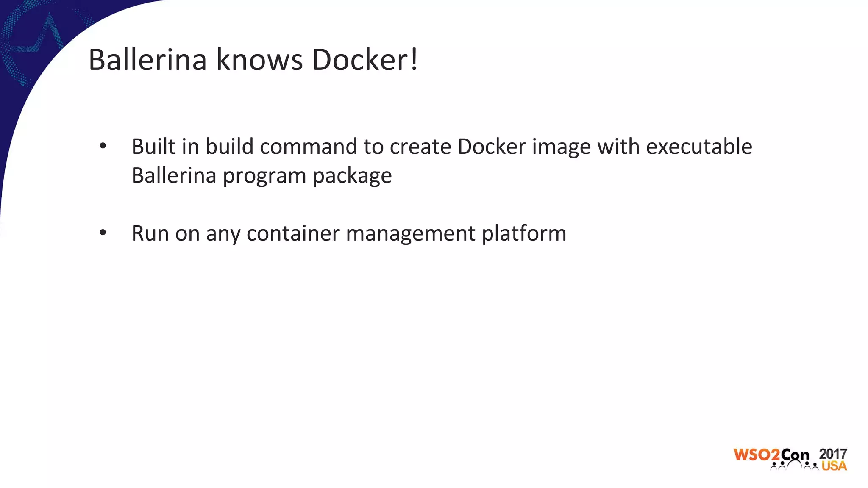Click the 2017 year text in the logo

833,454
